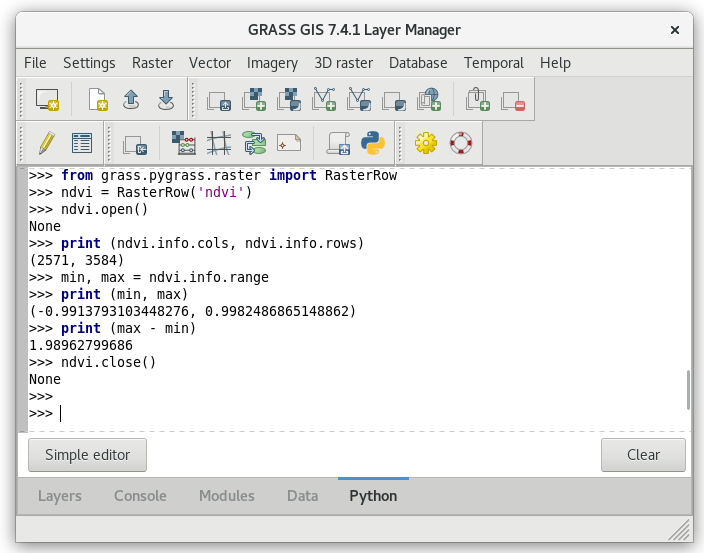The height and width of the screenshot is (553, 704).
Task: Open the File menu
Action: coord(35,63)
